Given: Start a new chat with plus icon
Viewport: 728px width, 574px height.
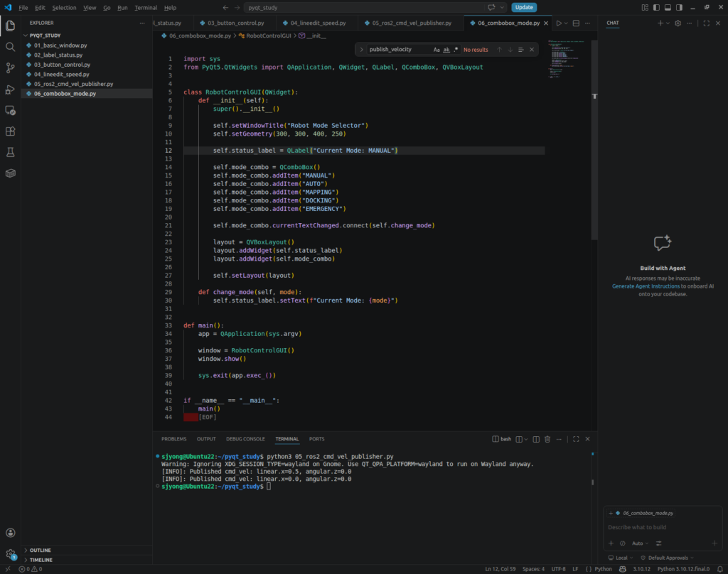Looking at the screenshot, I should pyautogui.click(x=660, y=23).
